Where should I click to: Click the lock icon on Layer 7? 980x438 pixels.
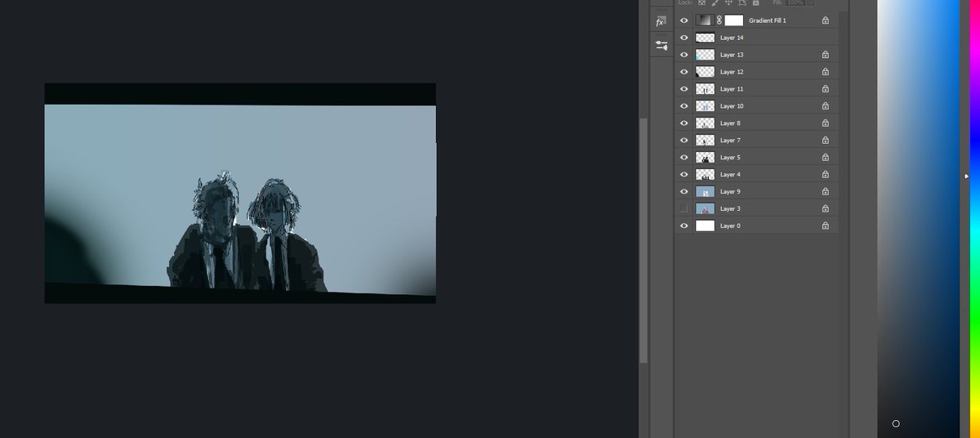tap(826, 141)
